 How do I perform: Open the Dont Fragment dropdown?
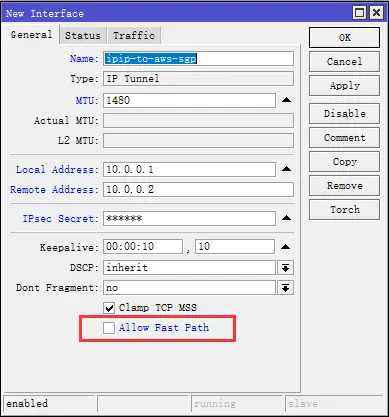(285, 288)
